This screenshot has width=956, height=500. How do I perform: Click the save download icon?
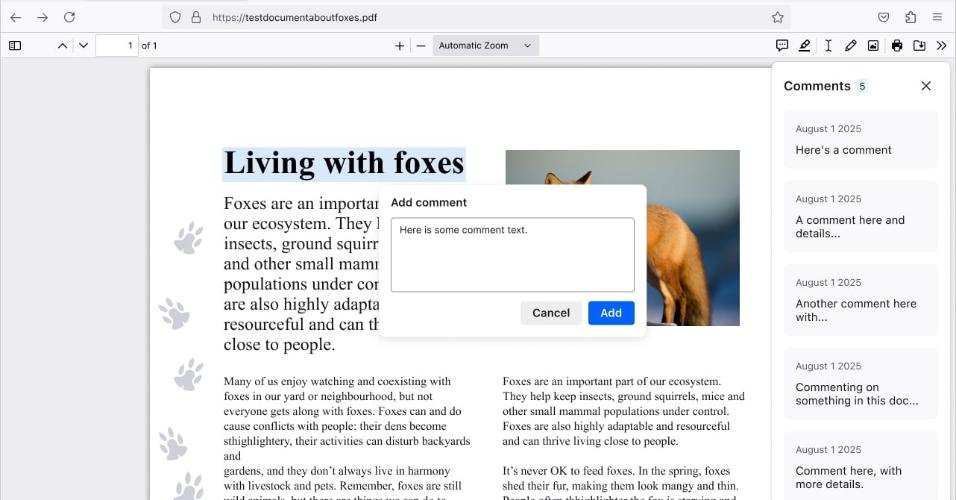tap(919, 45)
